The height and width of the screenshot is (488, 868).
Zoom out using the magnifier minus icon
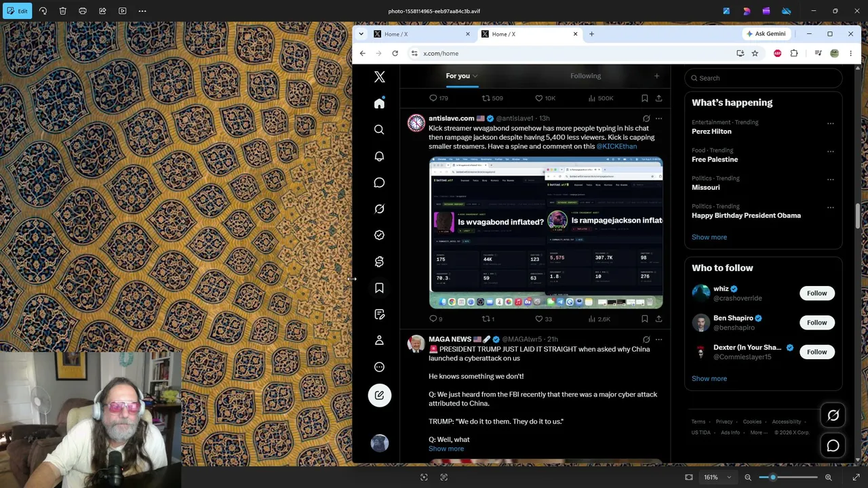pos(748,477)
